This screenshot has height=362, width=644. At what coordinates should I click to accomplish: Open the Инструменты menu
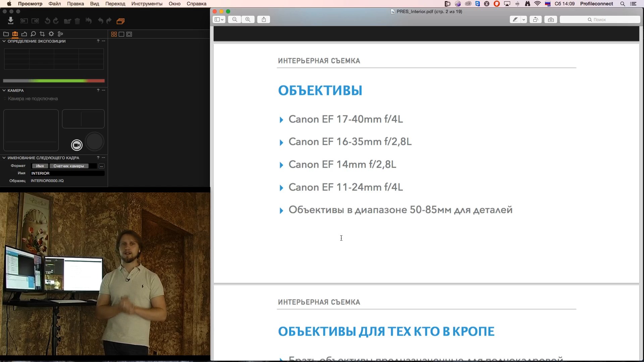pos(147,4)
